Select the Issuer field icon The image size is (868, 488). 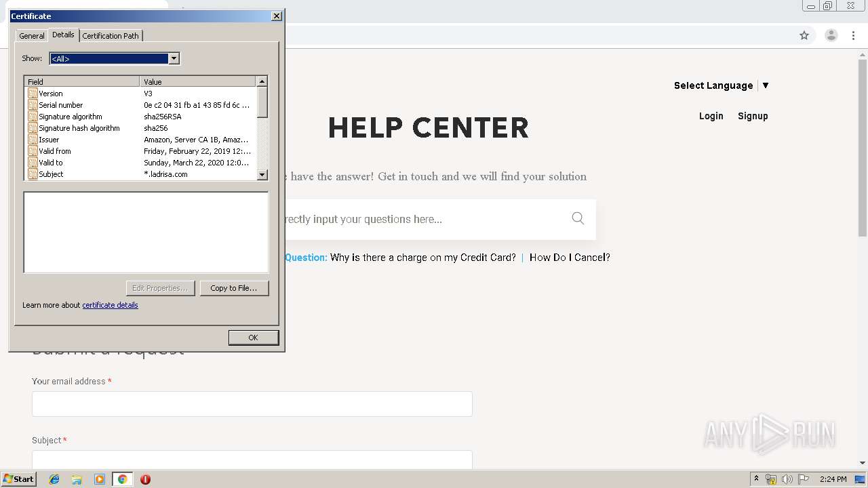[x=33, y=140]
